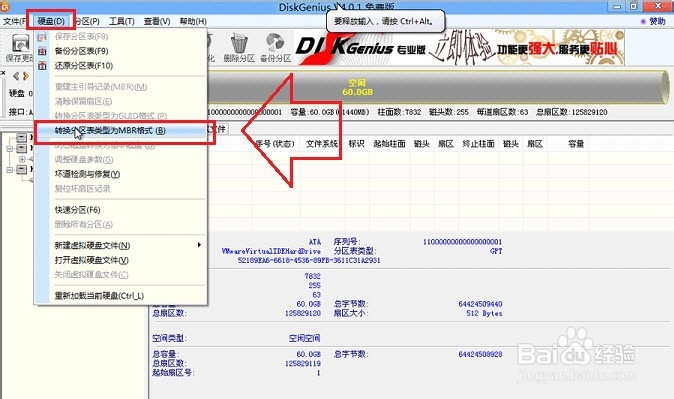
Task: Open the 分区(P) menu
Action: pyautogui.click(x=88, y=21)
